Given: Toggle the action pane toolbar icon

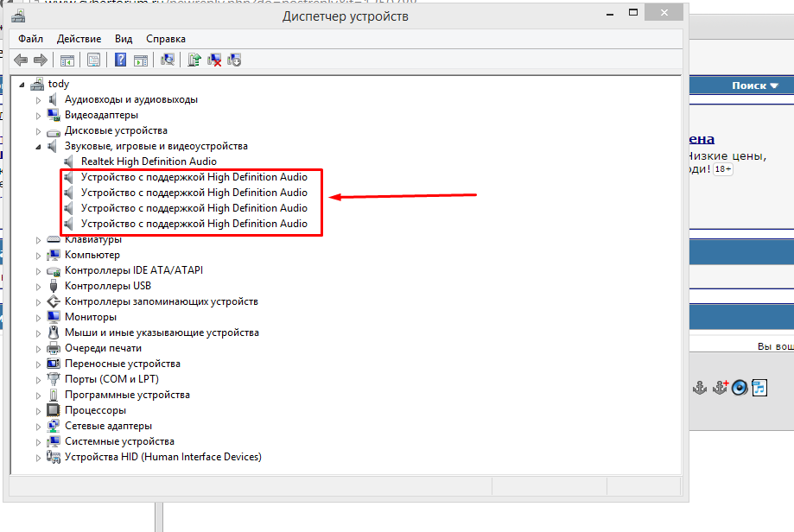Looking at the screenshot, I should click(x=141, y=60).
